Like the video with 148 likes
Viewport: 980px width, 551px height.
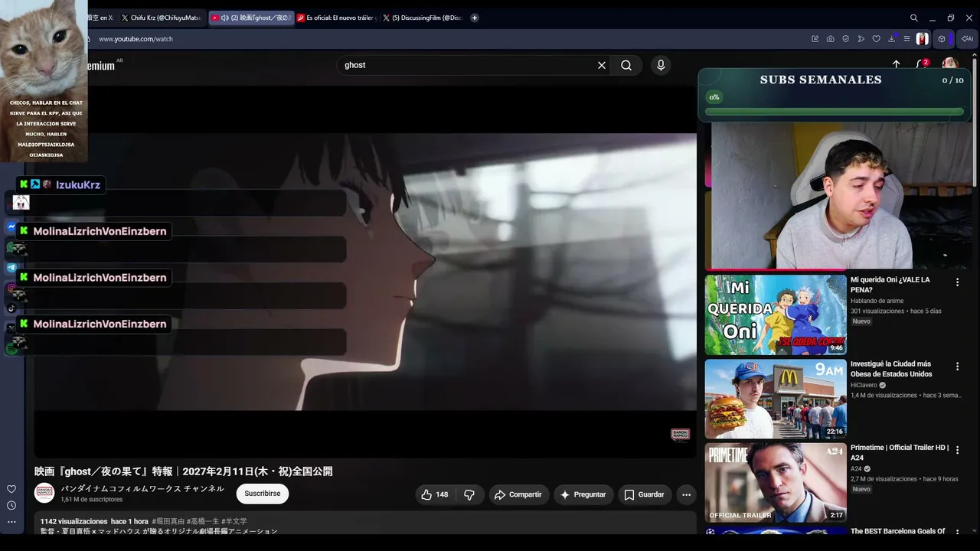pyautogui.click(x=435, y=494)
